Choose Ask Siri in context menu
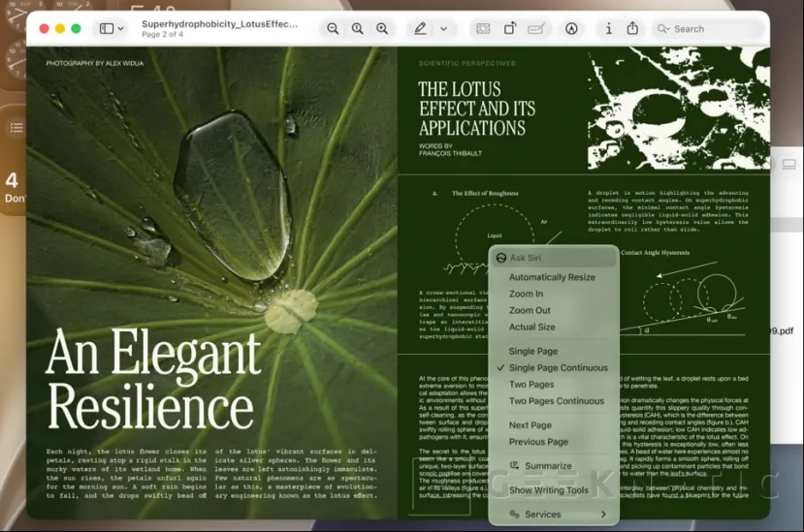 [554, 258]
